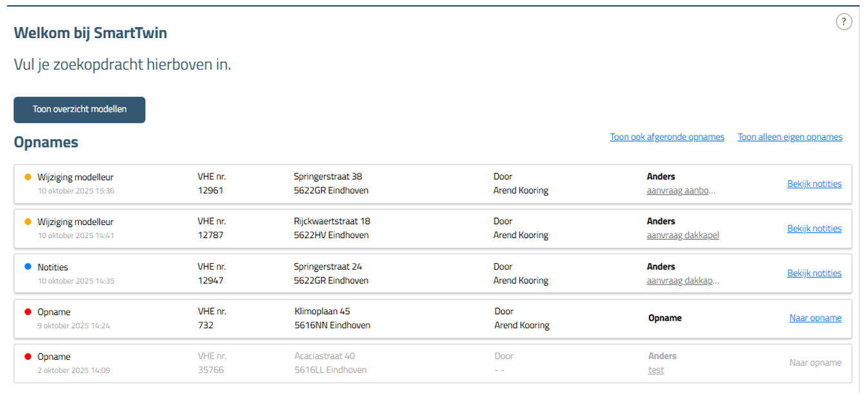Open truncated aanvraag dakkap... link for Springerstraat 24
The width and height of the screenshot is (868, 396).
tap(682, 281)
